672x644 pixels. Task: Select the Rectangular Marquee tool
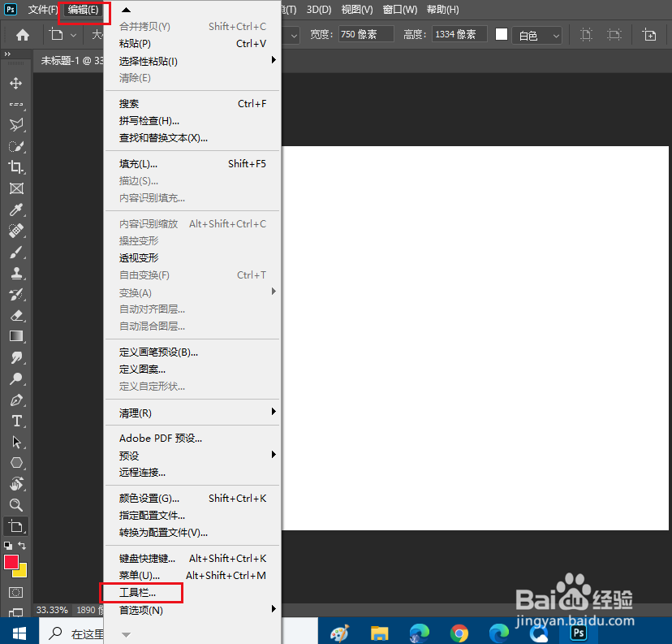click(x=16, y=104)
